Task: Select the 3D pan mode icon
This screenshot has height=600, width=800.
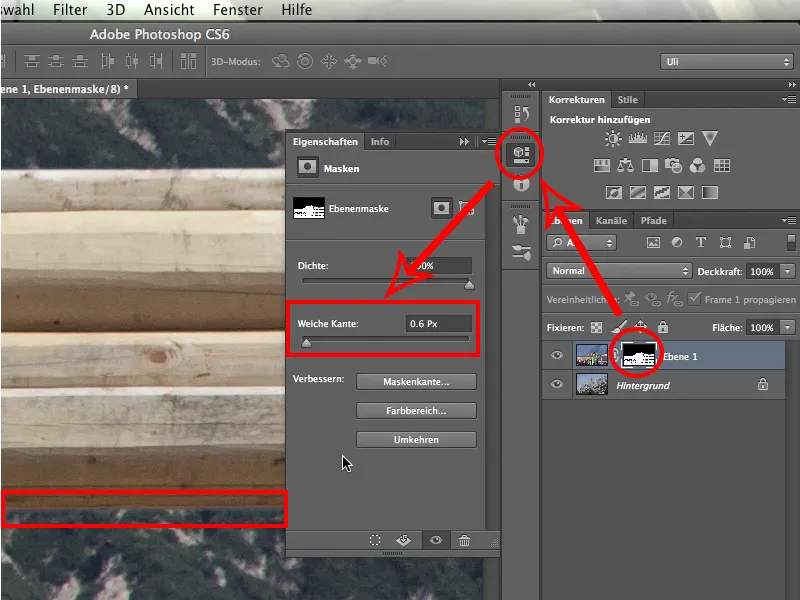Action: click(x=329, y=61)
